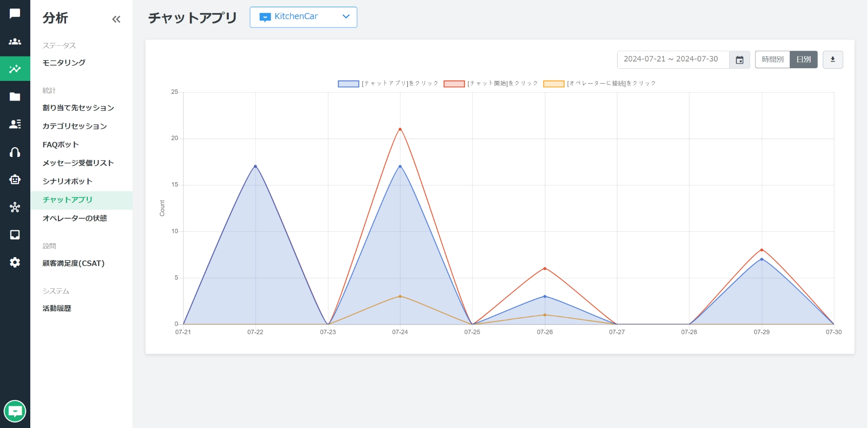Open the team members group icon
This screenshot has height=428, width=868.
[x=15, y=42]
